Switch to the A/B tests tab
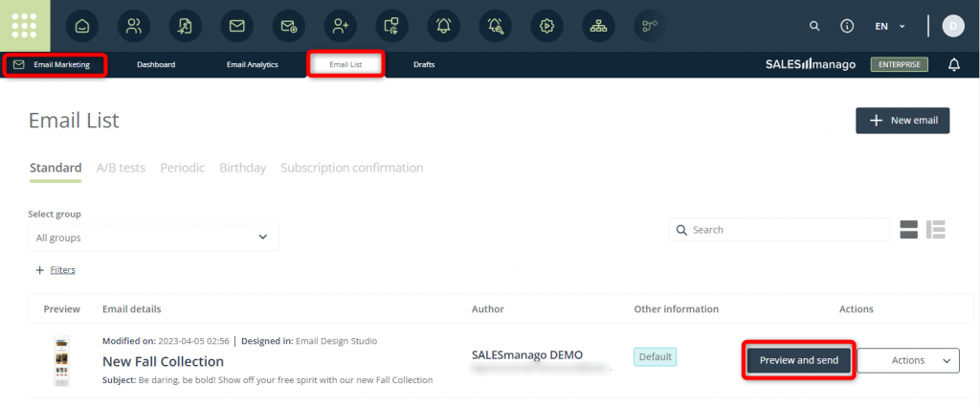This screenshot has height=410, width=980. pyautogui.click(x=122, y=168)
